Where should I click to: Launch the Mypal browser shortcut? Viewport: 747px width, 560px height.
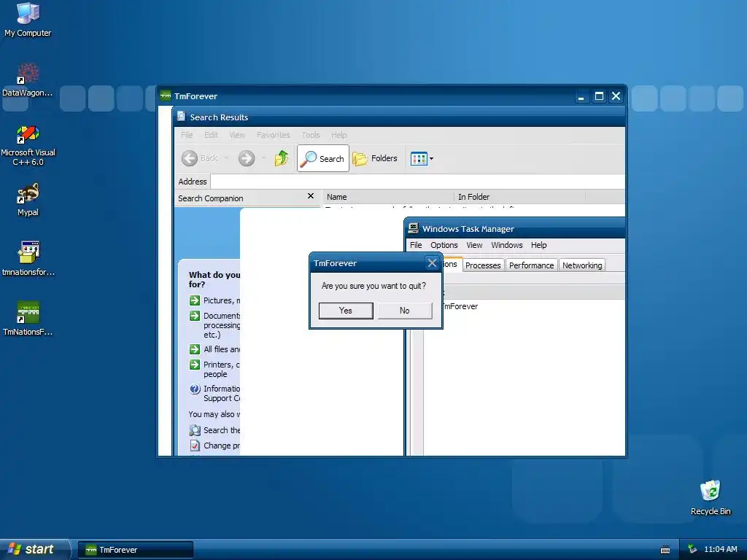[28, 200]
